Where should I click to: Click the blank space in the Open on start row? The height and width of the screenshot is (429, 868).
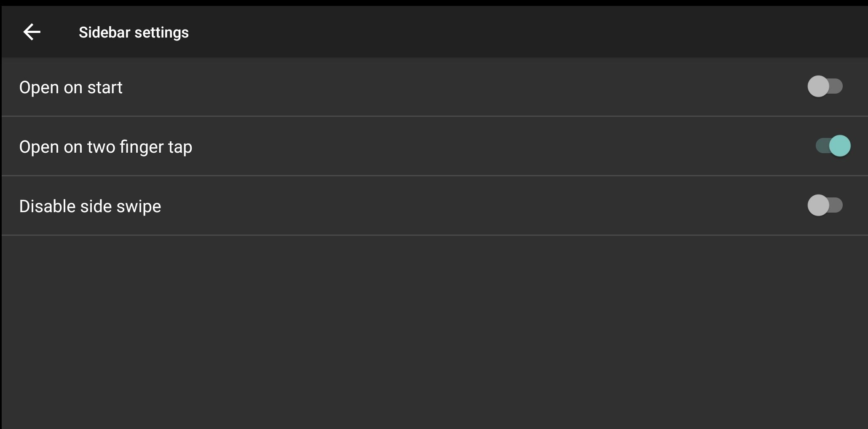(463, 87)
